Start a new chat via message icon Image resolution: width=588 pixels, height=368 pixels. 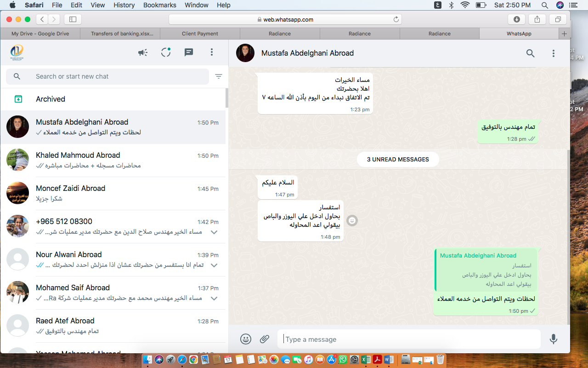[x=189, y=52]
